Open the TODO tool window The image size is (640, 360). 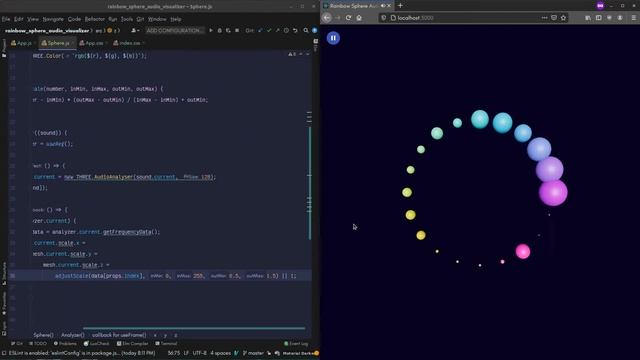(38, 344)
